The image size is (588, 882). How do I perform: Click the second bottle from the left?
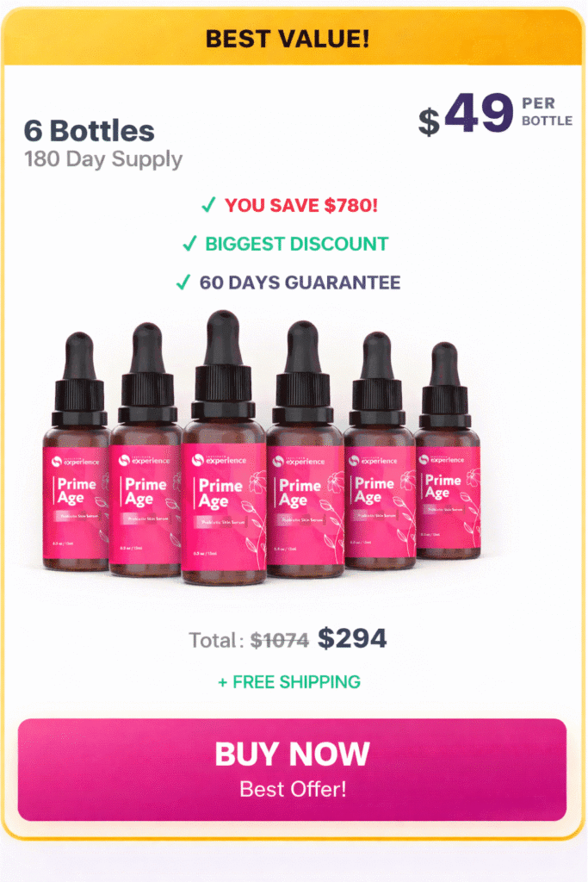[146, 449]
